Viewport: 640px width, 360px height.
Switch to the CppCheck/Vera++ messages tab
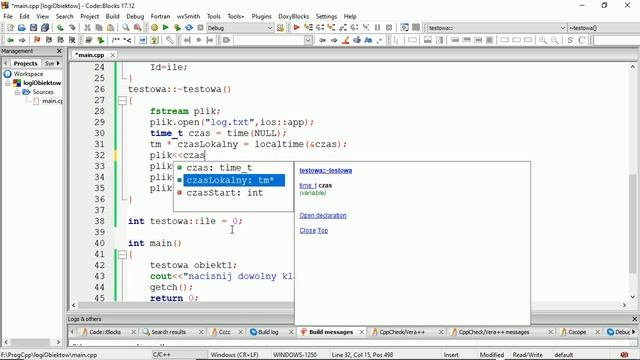[x=494, y=332]
